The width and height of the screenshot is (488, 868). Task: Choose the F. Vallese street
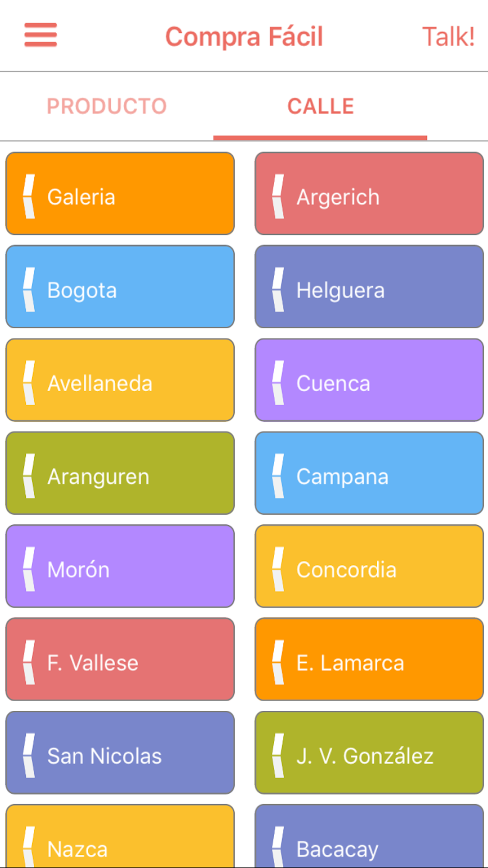click(x=120, y=660)
